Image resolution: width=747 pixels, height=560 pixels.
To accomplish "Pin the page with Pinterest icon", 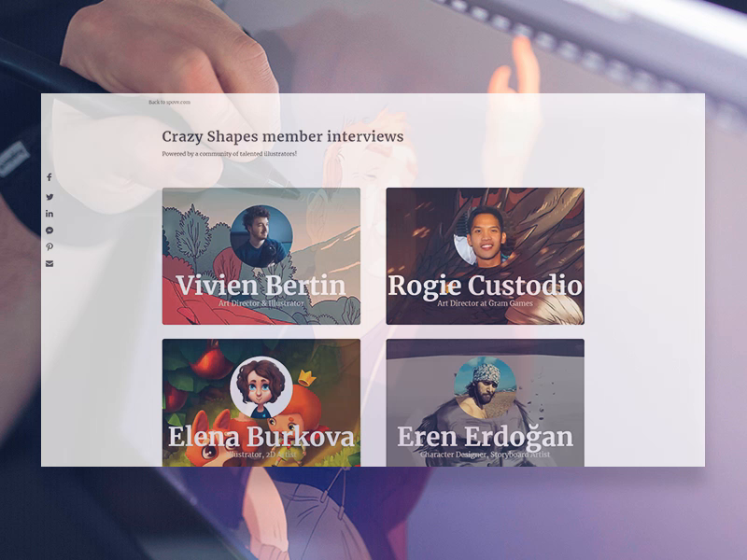I will (x=49, y=246).
